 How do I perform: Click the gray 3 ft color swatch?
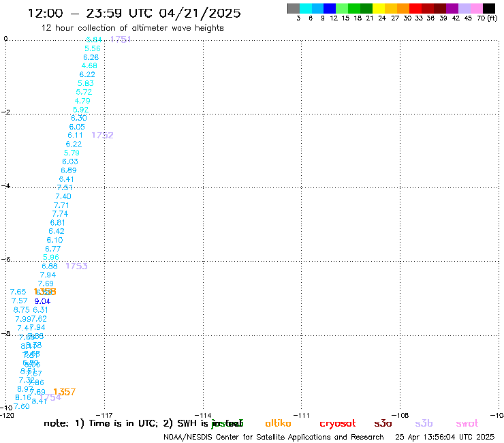294,9
